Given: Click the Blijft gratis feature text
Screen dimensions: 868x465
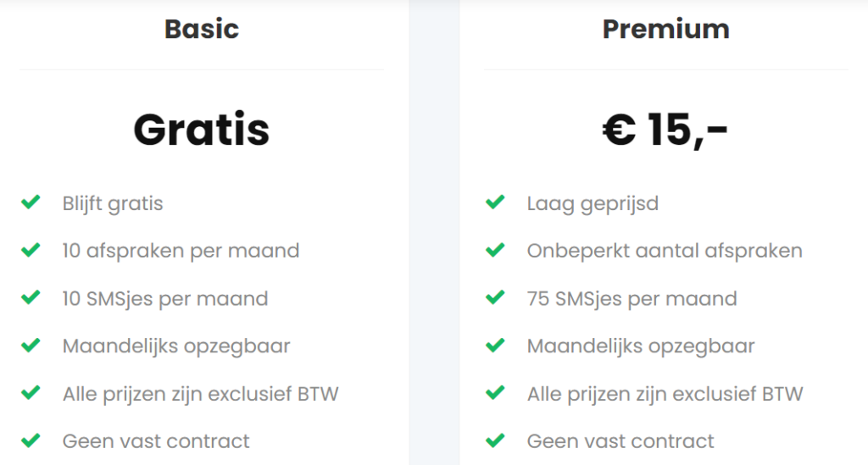Looking at the screenshot, I should 113,203.
